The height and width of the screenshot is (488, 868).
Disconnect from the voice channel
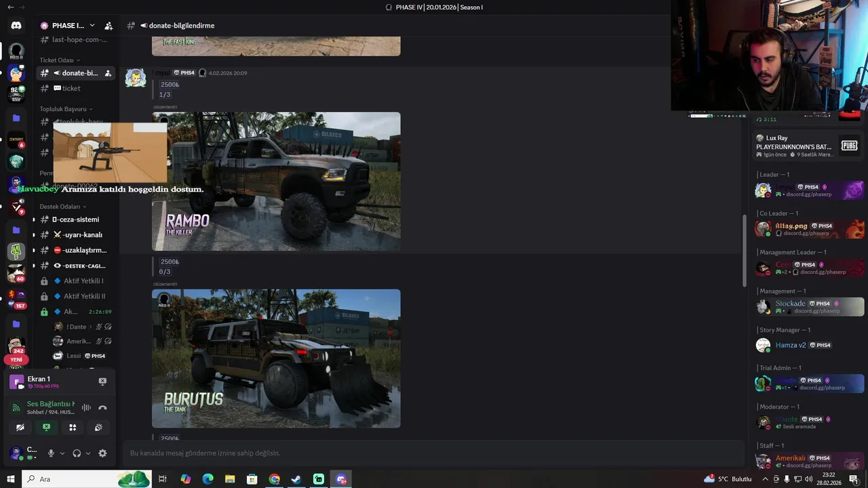(x=102, y=407)
